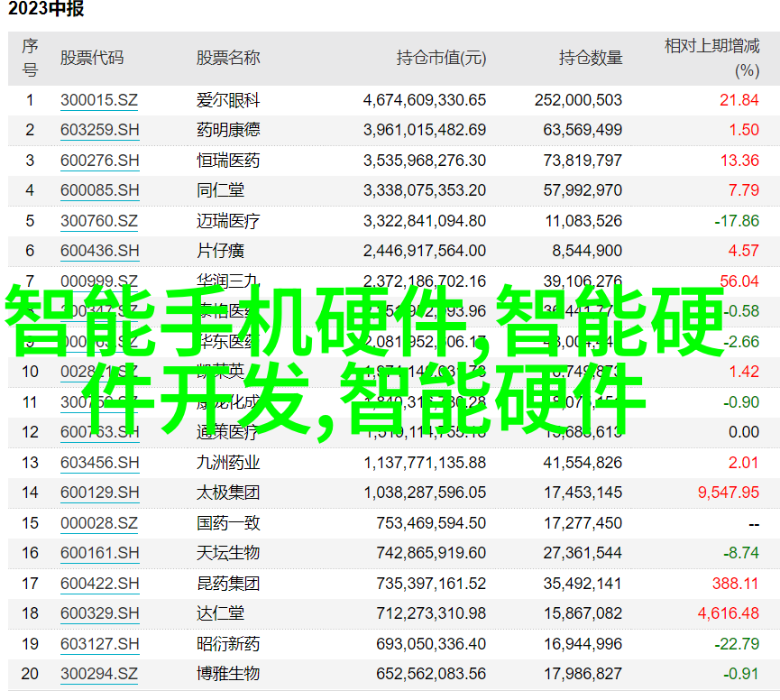This screenshot has width=780, height=700.
Task: Click the stock name 迈瑞医疗
Action: [x=228, y=221]
